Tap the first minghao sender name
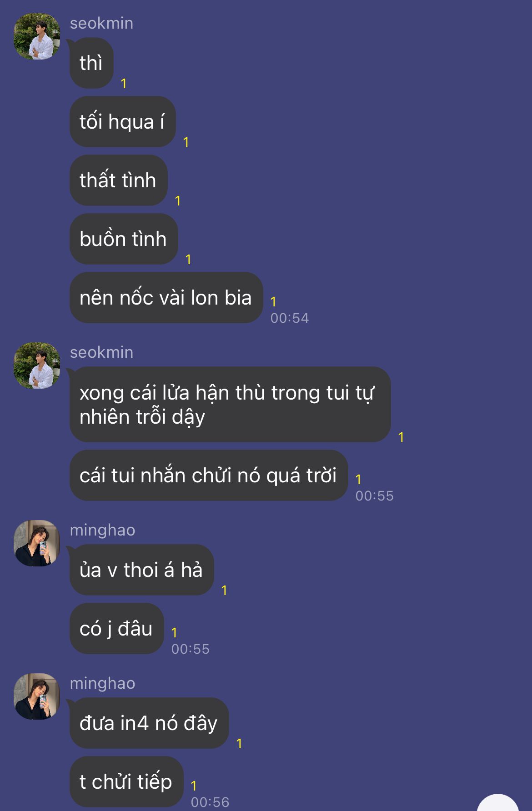This screenshot has width=532, height=811. point(103,530)
